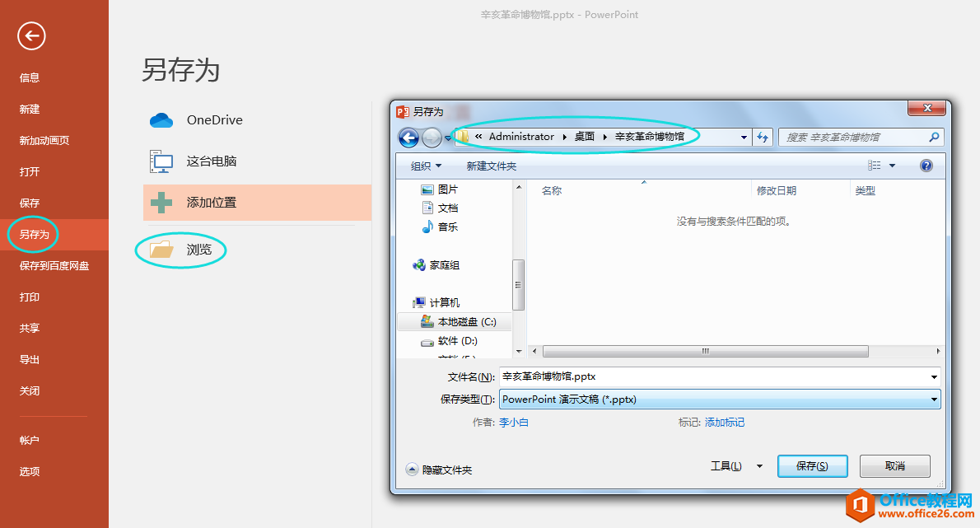
Task: Open the 新建 backstage tab
Action: click(30, 109)
